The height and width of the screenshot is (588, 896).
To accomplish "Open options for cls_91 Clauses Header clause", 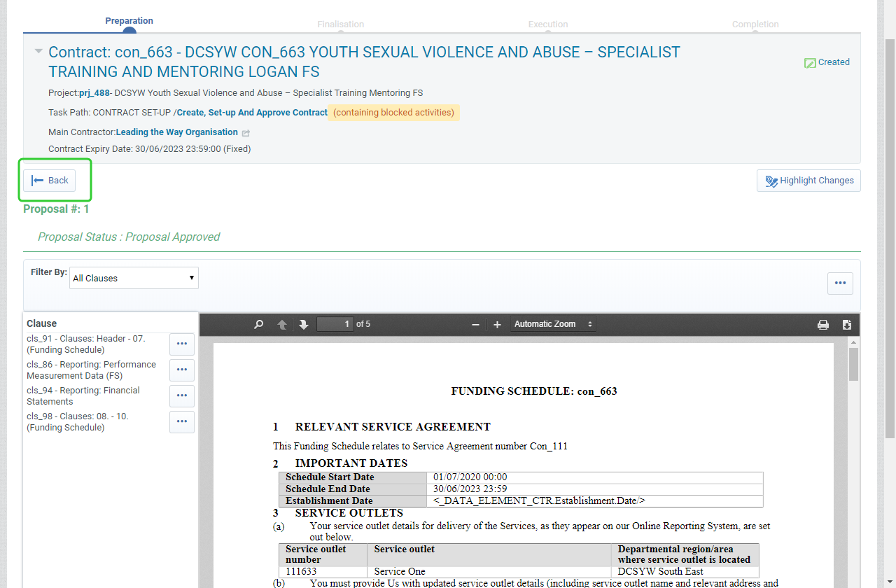I will pos(182,344).
